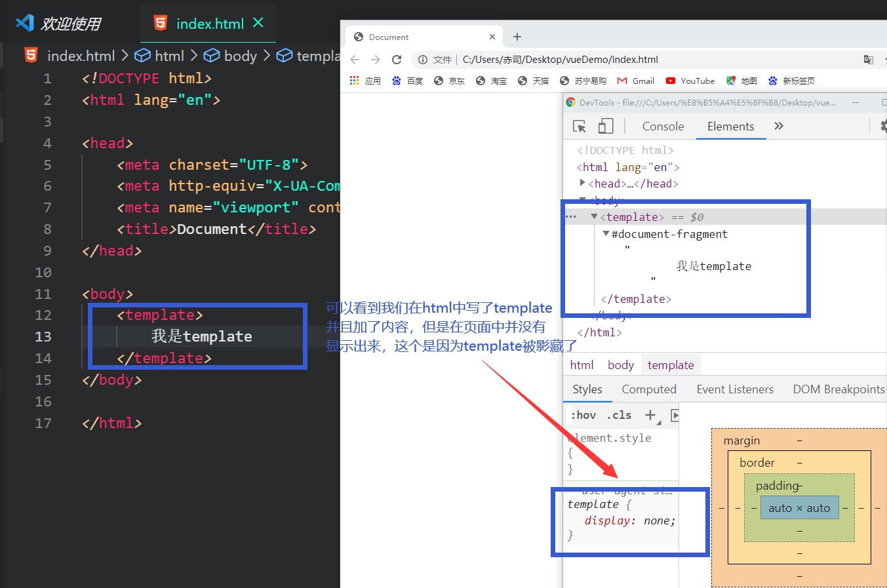Collapse the template node in Elements tree

point(594,216)
